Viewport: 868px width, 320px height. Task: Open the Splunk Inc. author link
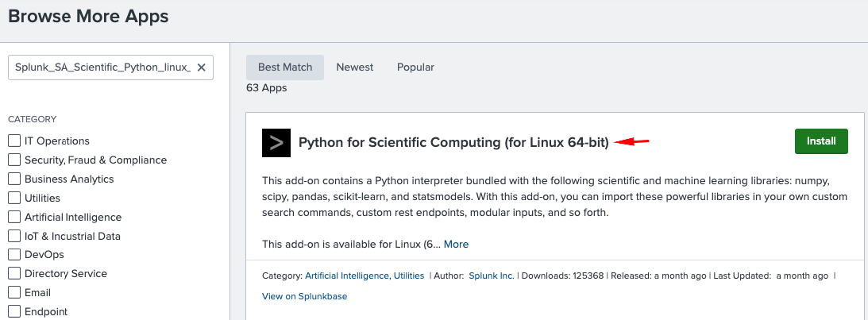click(x=492, y=276)
